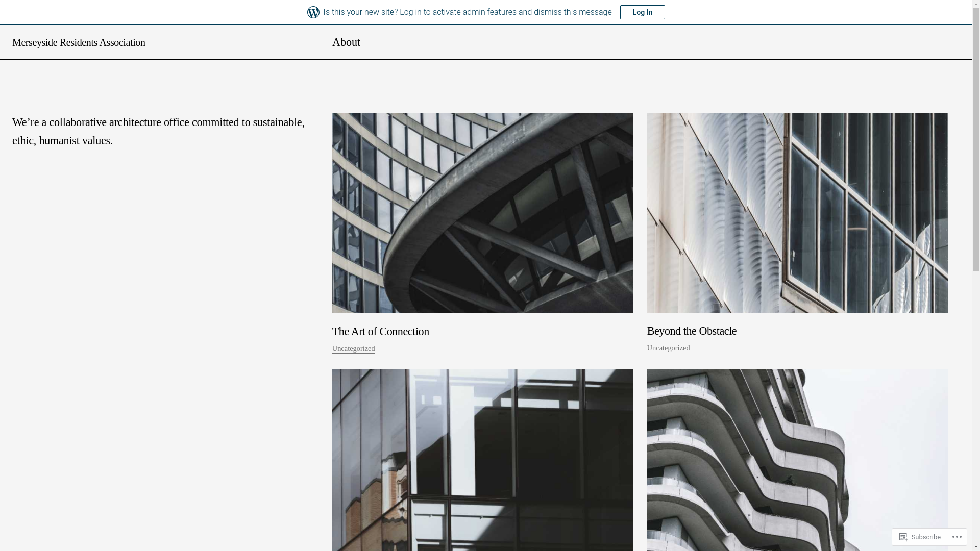980x551 pixels.
Task: Open the glass facade building image
Action: click(x=482, y=460)
